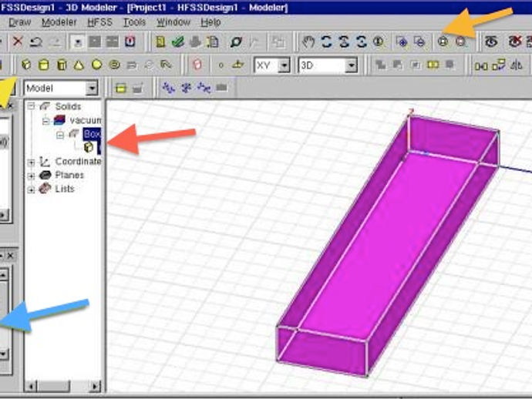Open the Draw menu
This screenshot has height=399, width=532.
coord(19,22)
